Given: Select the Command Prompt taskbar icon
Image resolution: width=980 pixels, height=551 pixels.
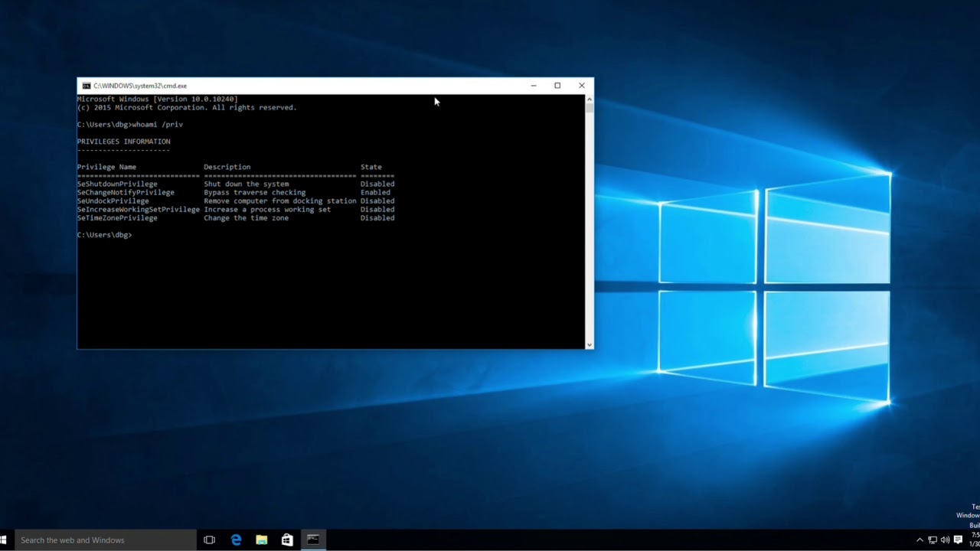Looking at the screenshot, I should (313, 540).
